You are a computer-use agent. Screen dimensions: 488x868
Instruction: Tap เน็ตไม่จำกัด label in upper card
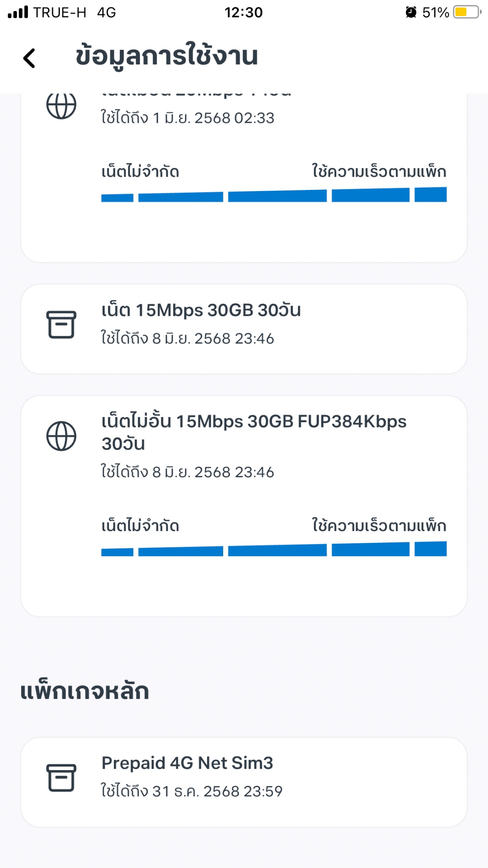click(140, 172)
